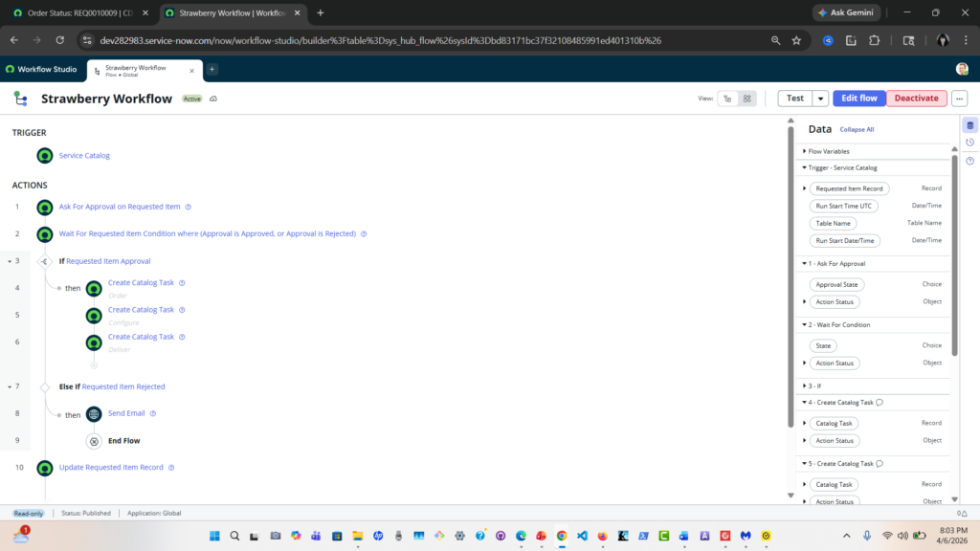Click the If condition diamond icon

coord(45,261)
